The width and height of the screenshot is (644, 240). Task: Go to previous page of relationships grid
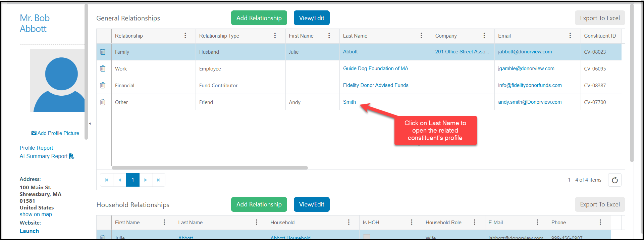[x=120, y=180]
